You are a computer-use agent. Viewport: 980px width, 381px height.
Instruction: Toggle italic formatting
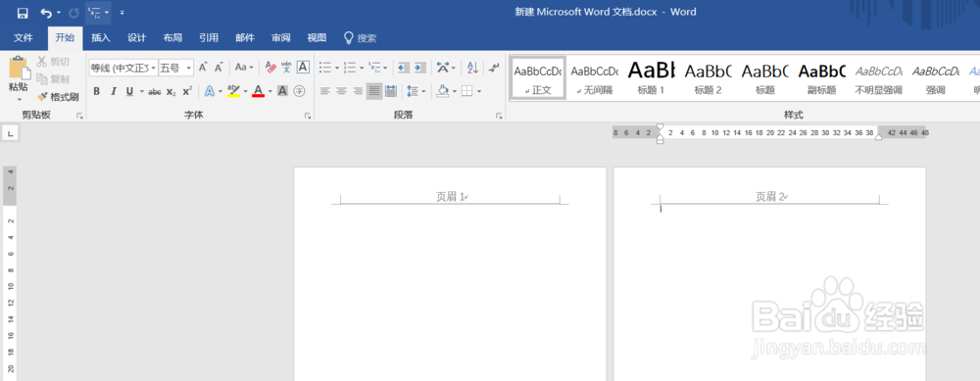(113, 91)
